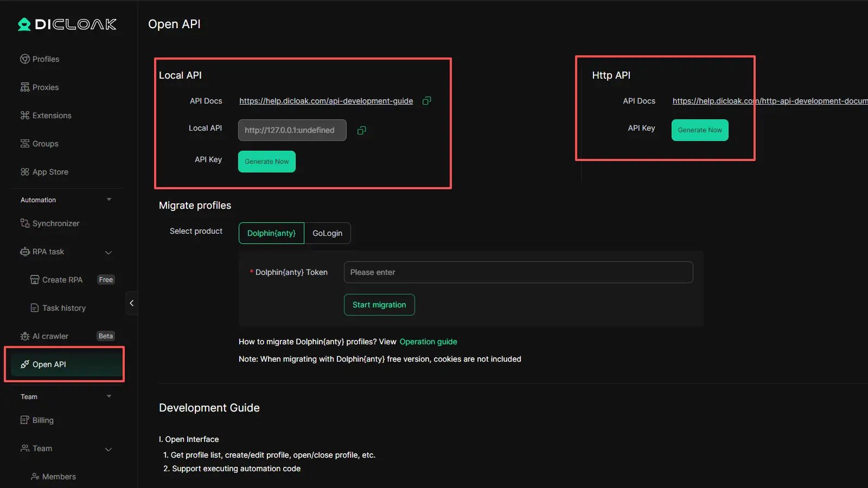Viewport: 868px width, 488px height.
Task: Collapse the Automation section arrow
Action: (x=109, y=200)
